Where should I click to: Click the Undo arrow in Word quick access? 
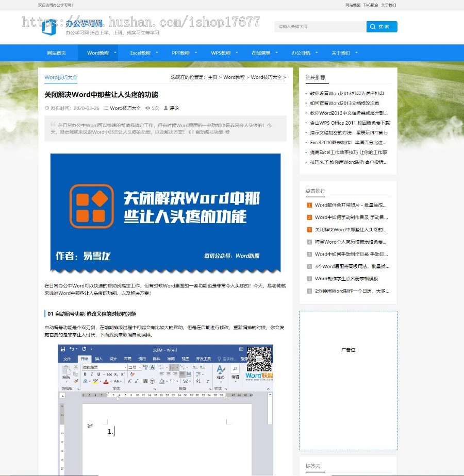point(72,349)
